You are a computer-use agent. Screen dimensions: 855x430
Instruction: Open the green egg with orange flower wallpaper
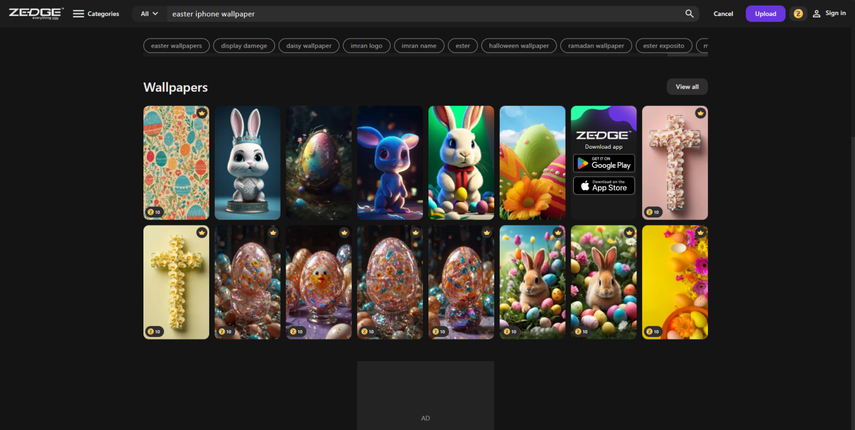(x=532, y=162)
